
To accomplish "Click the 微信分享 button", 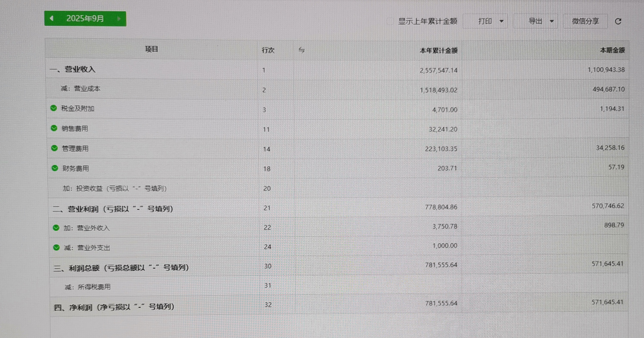I will [x=585, y=21].
